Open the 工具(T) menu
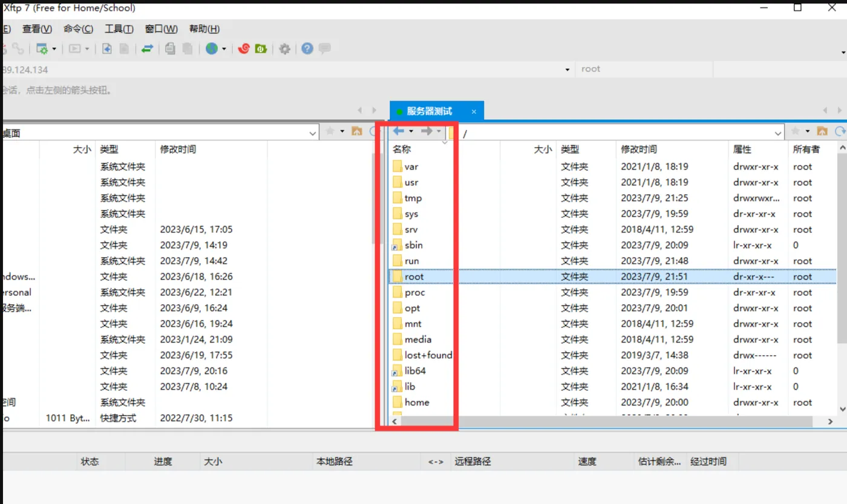 point(119,29)
